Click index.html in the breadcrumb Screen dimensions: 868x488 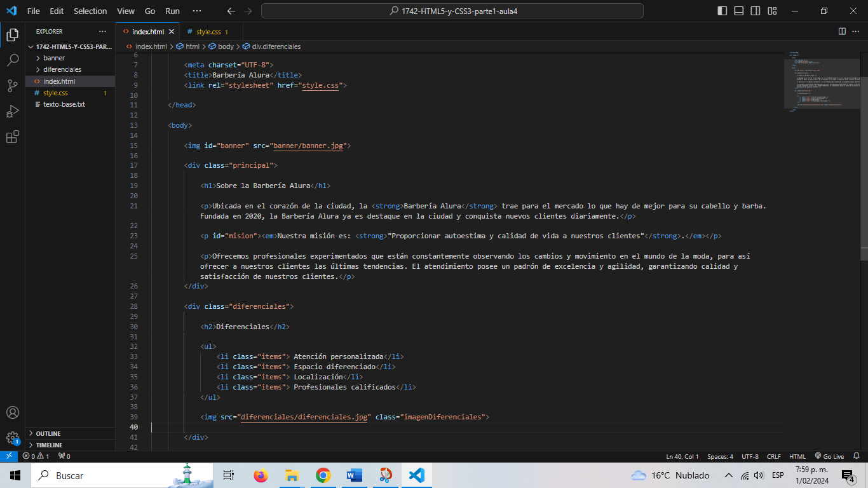tap(151, 46)
